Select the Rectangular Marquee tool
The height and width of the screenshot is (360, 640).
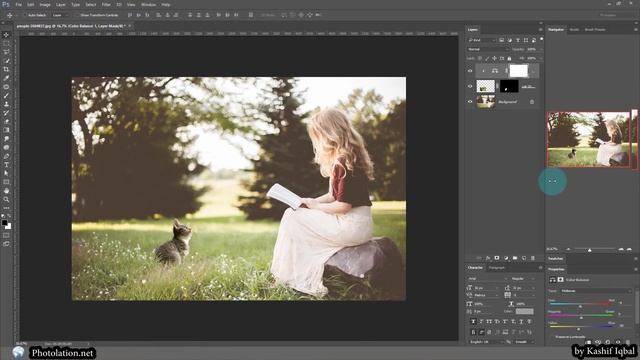pyautogui.click(x=6, y=43)
